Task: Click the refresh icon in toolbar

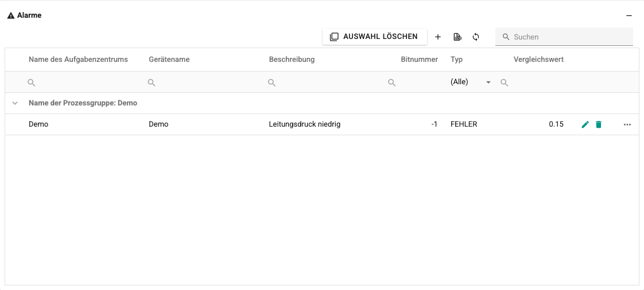Action: pyautogui.click(x=476, y=37)
